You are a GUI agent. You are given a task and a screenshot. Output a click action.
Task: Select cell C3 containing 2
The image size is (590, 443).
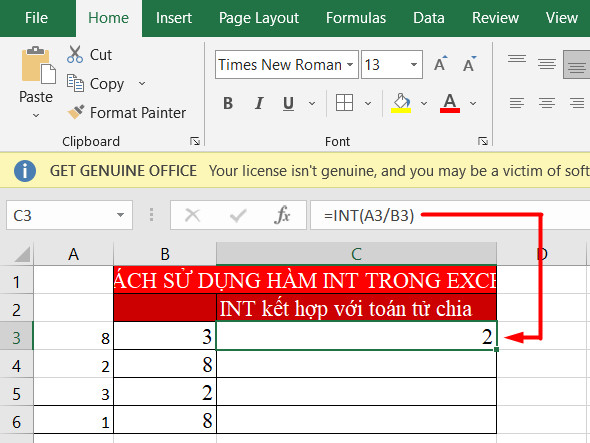[356, 336]
